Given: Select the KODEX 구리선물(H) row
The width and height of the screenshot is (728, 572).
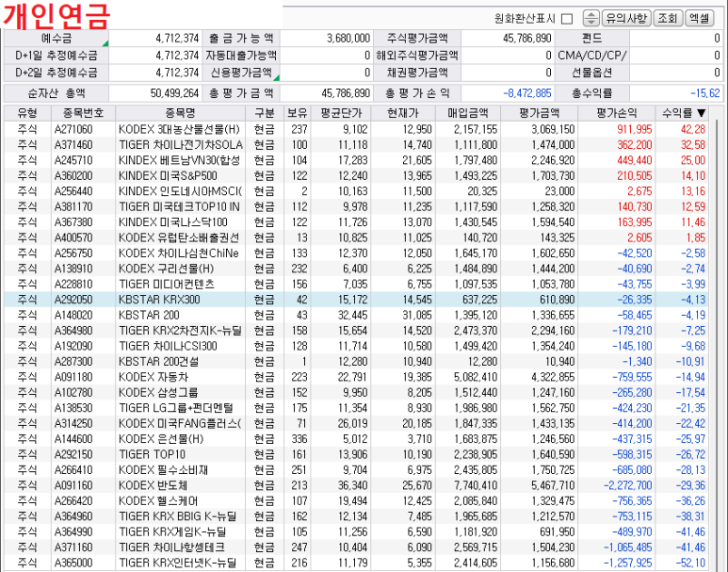Looking at the screenshot, I should [x=358, y=269].
